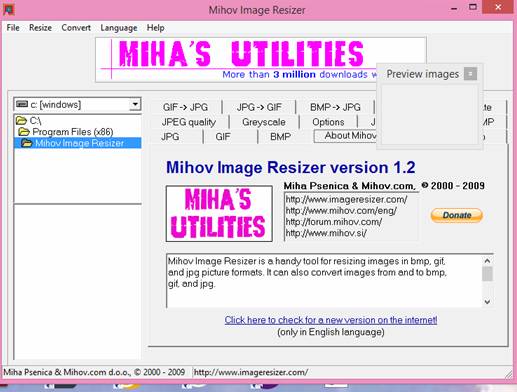Select the Program Files (x86) folder
The width and height of the screenshot is (517, 392).
[73, 132]
